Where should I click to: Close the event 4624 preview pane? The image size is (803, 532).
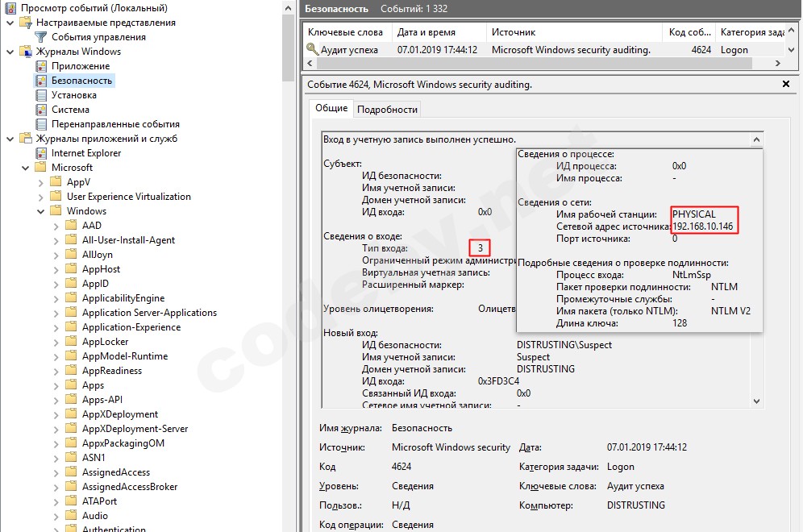pyautogui.click(x=786, y=84)
